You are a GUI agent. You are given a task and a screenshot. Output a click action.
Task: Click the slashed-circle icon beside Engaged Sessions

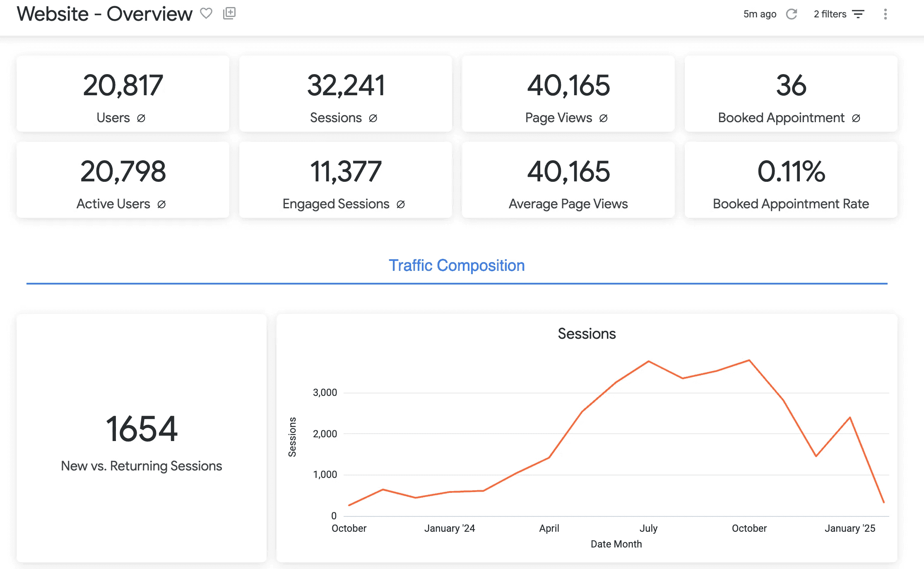[x=401, y=205]
